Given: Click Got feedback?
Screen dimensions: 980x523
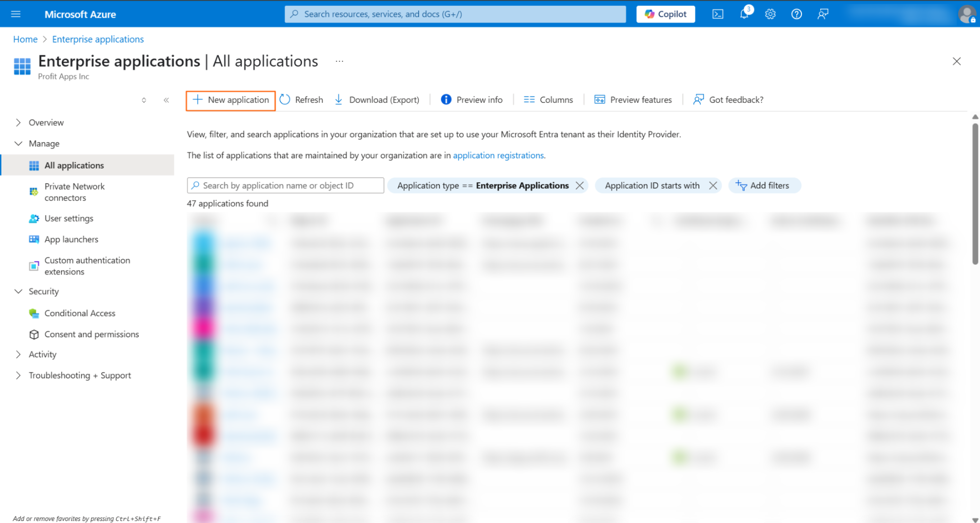Looking at the screenshot, I should (x=728, y=100).
